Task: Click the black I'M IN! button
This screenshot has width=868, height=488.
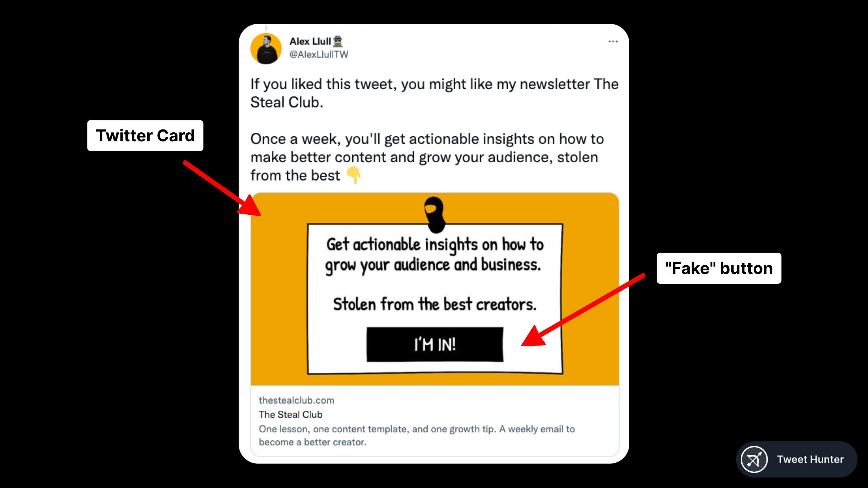Action: (x=435, y=344)
